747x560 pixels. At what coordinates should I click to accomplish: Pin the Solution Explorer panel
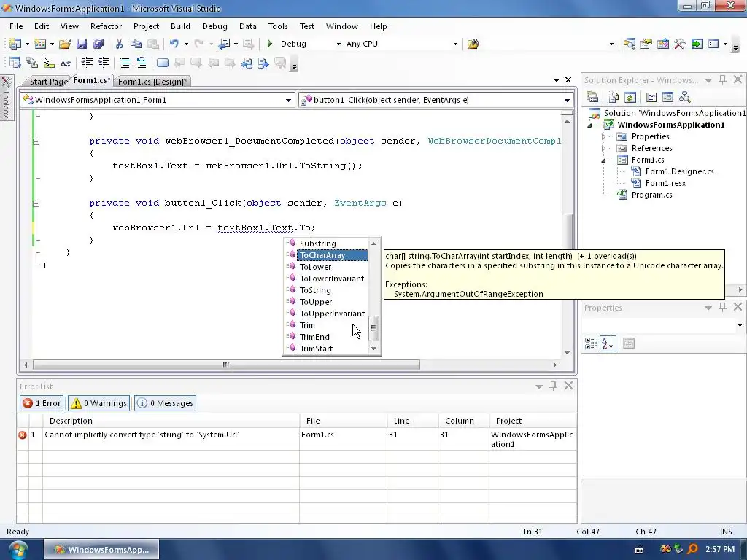[723, 79]
